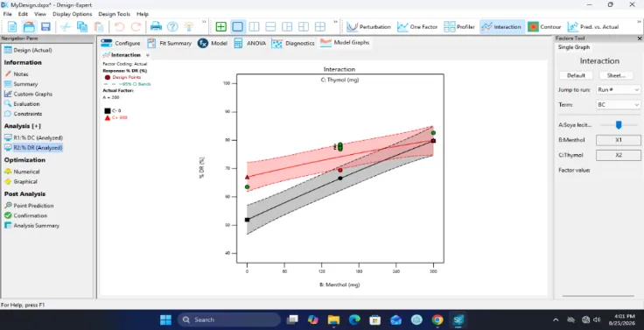The image size is (644, 330).
Task: Click the X1 button for B:Menthol
Action: coord(618,140)
